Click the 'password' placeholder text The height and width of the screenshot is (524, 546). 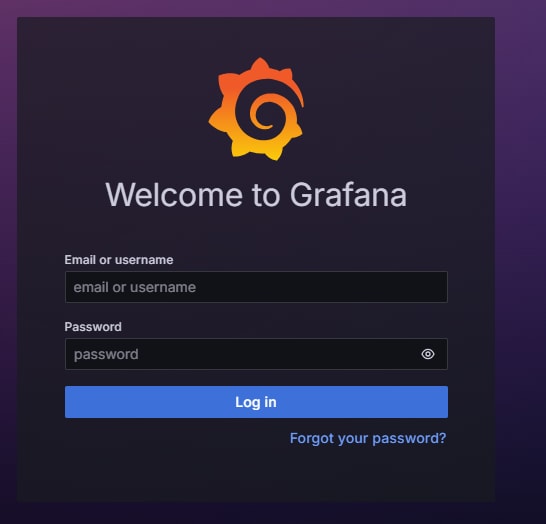pyautogui.click(x=106, y=354)
